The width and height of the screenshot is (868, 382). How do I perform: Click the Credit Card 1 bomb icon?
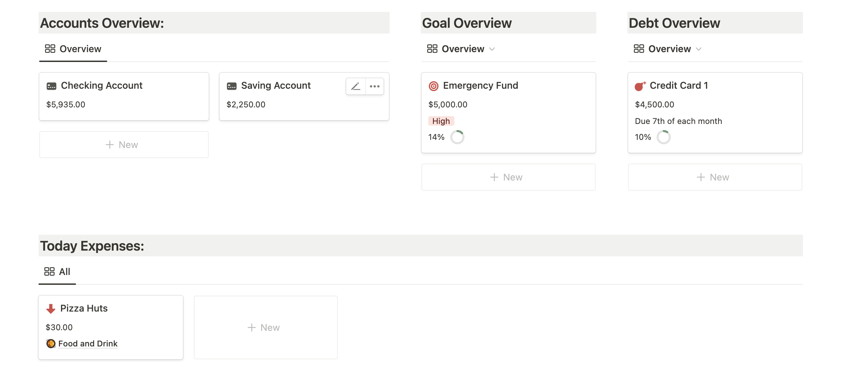click(x=640, y=86)
